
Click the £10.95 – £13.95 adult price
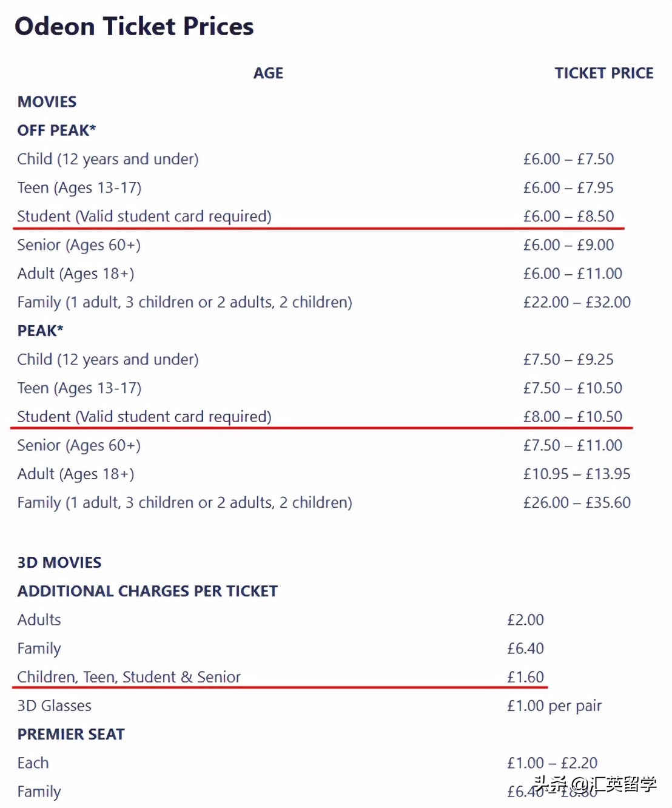tap(577, 474)
